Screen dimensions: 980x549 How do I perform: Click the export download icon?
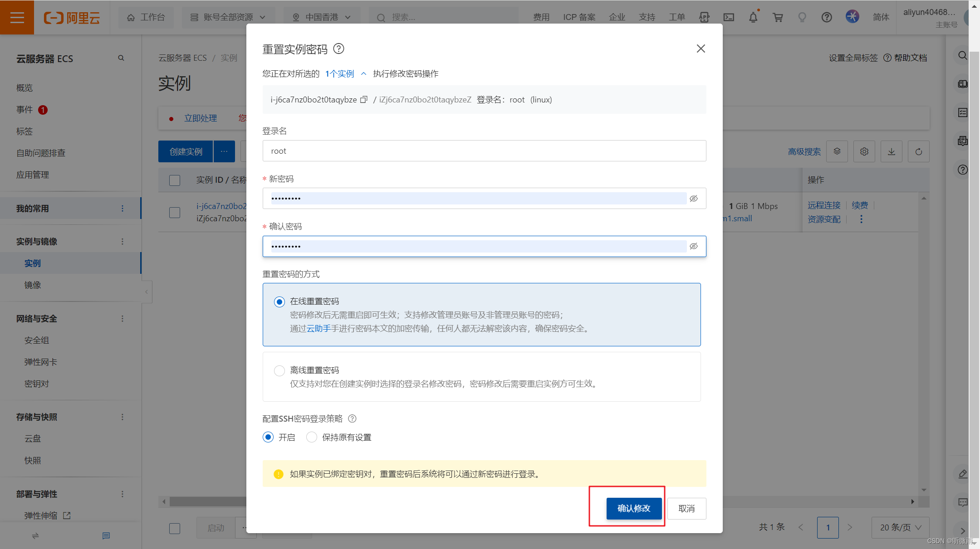pos(892,151)
